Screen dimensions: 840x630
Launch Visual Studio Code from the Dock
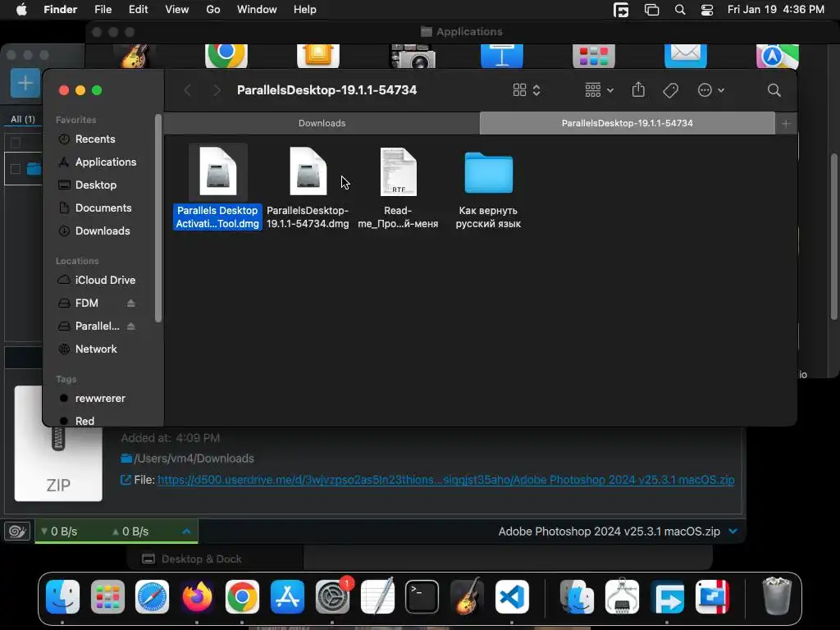point(512,597)
